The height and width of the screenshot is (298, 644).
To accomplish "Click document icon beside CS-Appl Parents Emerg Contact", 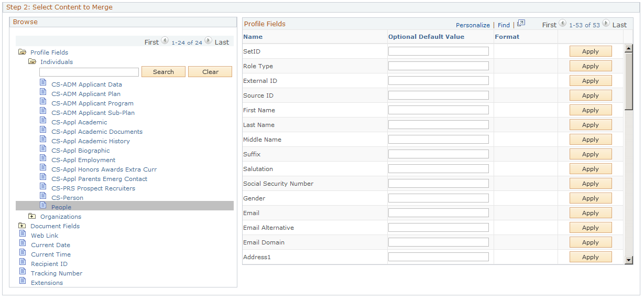I will pos(43,178).
